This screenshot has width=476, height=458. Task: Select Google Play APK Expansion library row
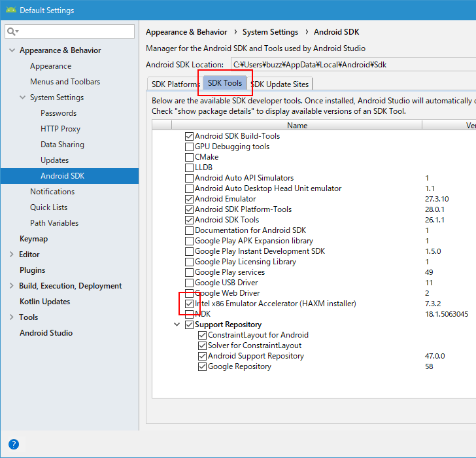pos(254,241)
